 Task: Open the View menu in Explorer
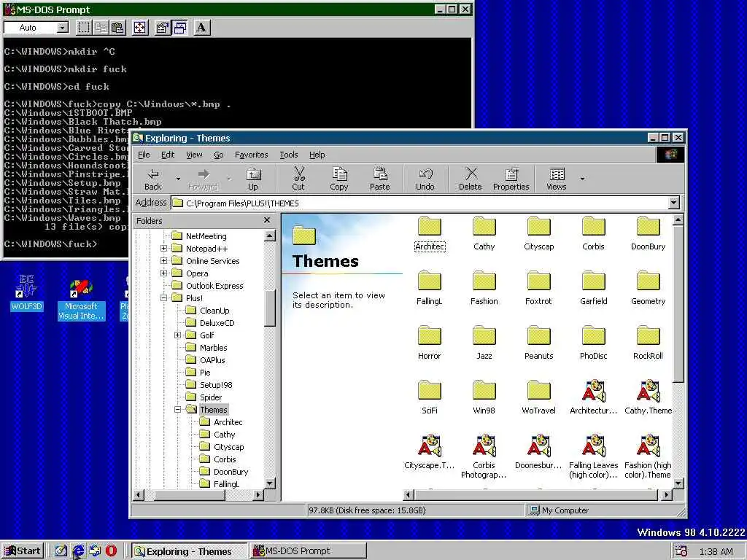pyautogui.click(x=194, y=155)
